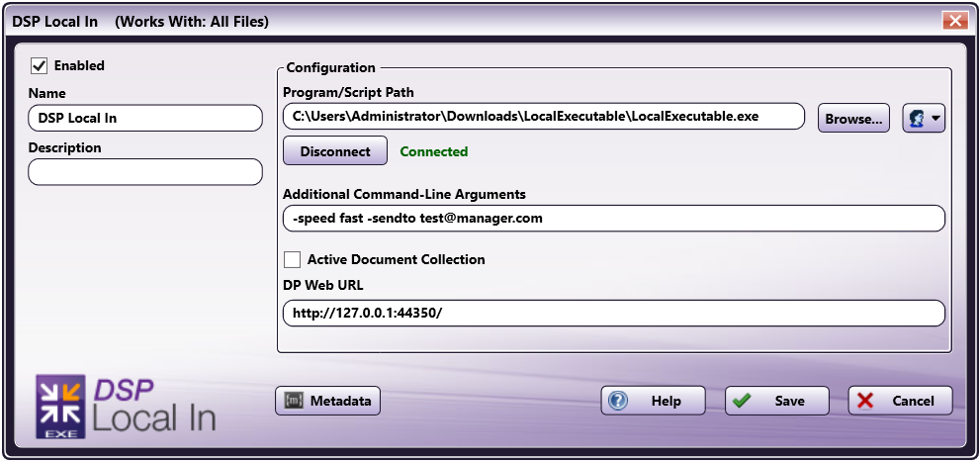Click the Browse button
980x462 pixels.
pyautogui.click(x=853, y=118)
